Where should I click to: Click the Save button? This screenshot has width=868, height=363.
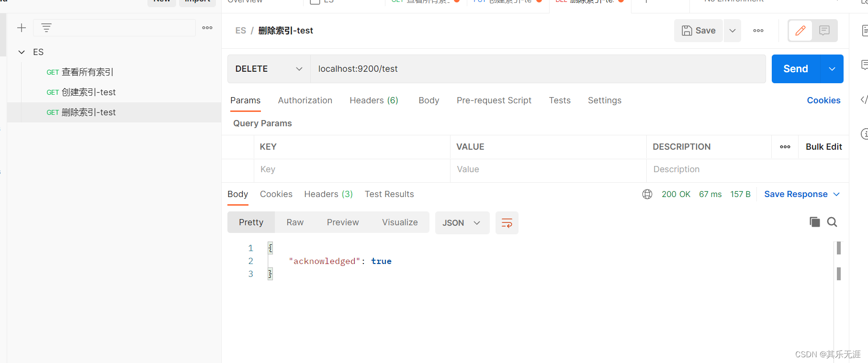point(699,31)
